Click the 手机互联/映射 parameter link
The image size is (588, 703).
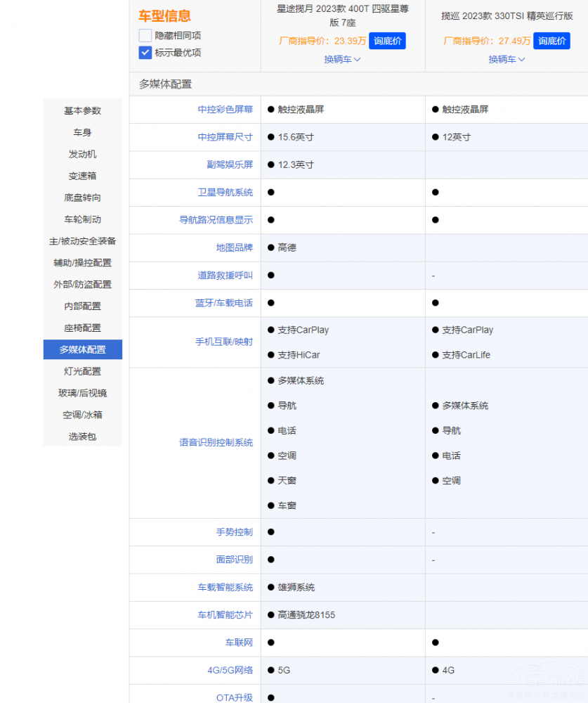(223, 342)
